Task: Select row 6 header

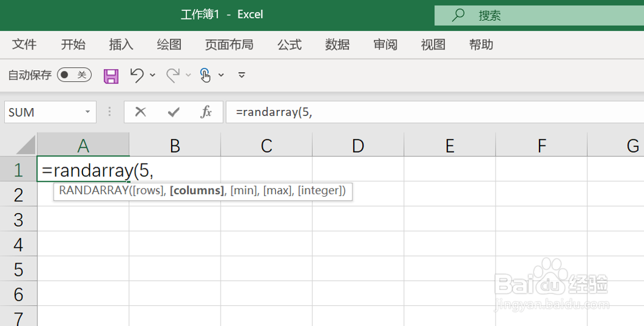Action: point(18,294)
